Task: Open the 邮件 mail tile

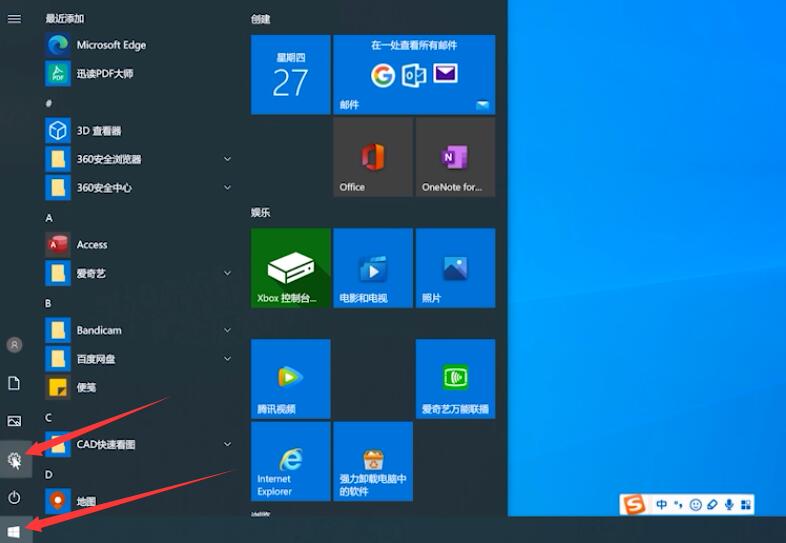Action: click(414, 75)
